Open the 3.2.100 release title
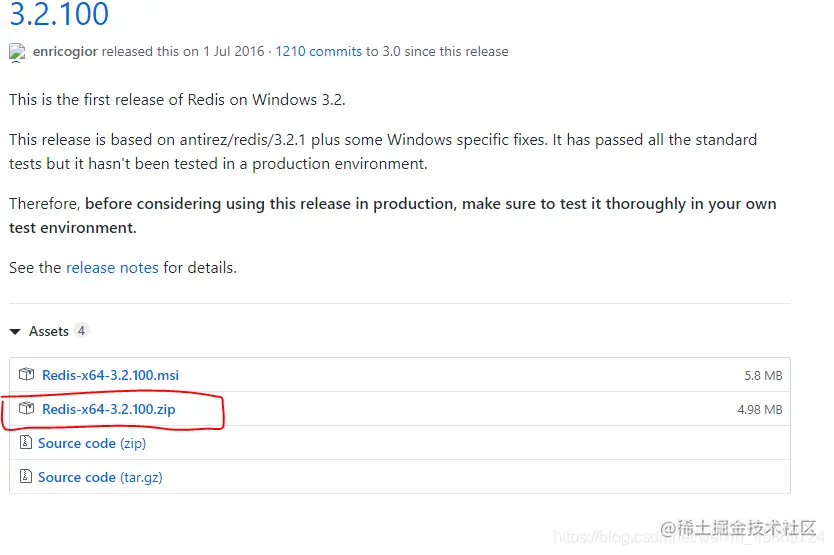 pyautogui.click(x=59, y=15)
